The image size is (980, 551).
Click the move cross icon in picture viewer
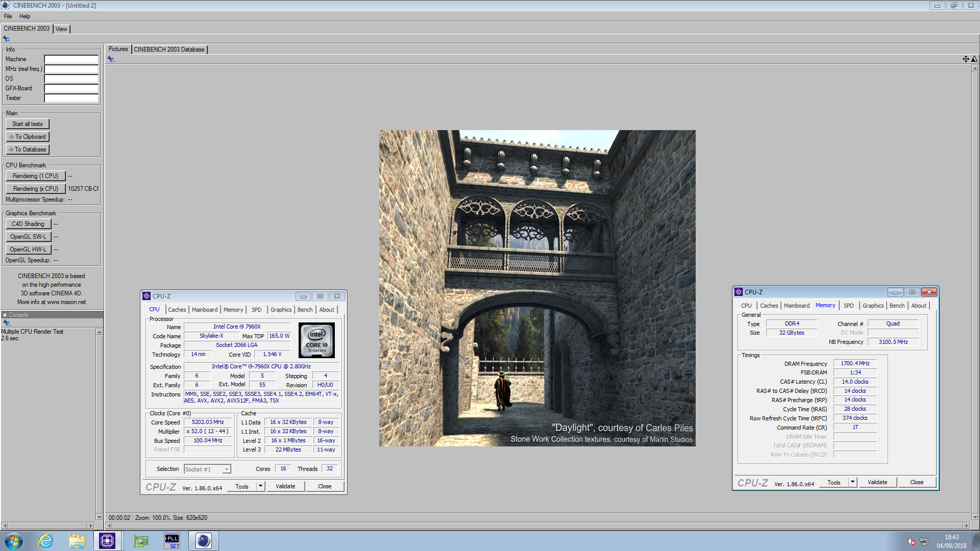click(966, 59)
